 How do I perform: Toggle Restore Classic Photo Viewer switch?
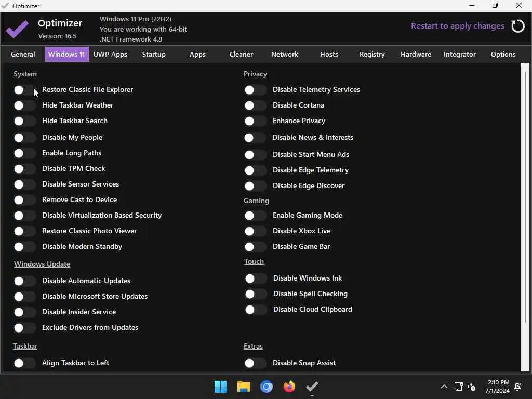[24, 231]
